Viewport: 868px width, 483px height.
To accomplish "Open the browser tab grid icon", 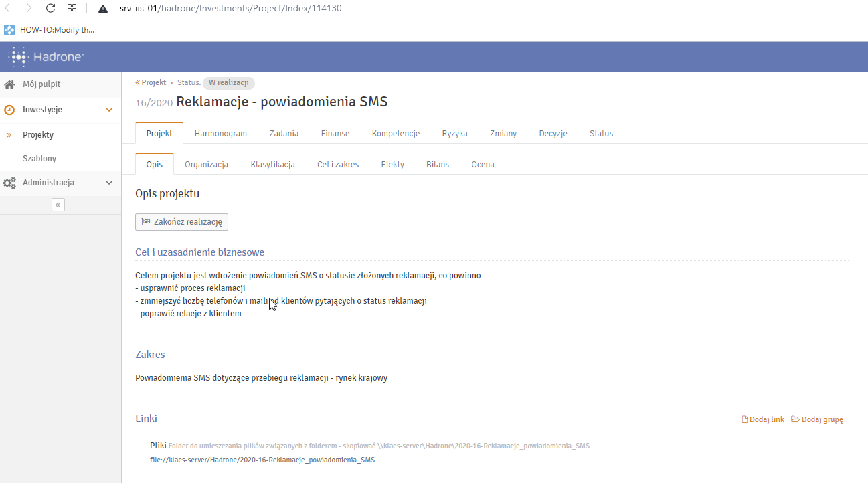I will pyautogui.click(x=72, y=9).
